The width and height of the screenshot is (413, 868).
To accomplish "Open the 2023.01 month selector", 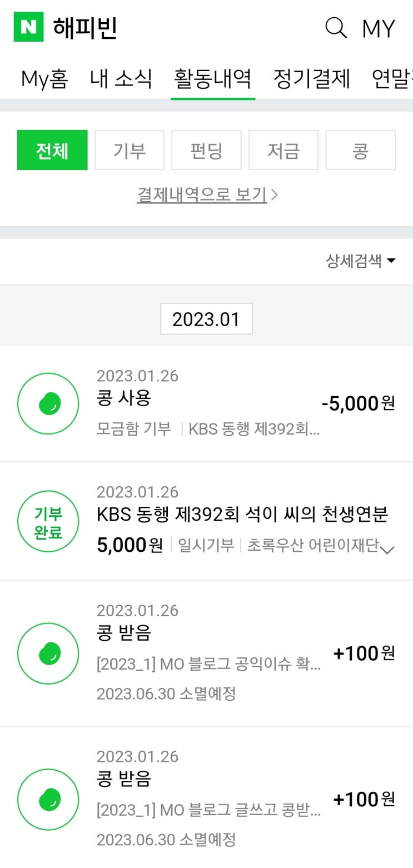I will 206,319.
